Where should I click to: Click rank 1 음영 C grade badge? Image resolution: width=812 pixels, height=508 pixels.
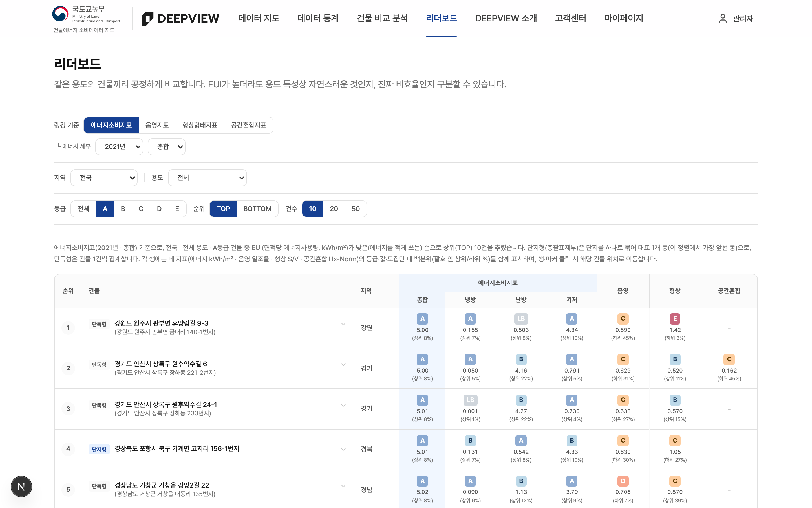click(623, 319)
